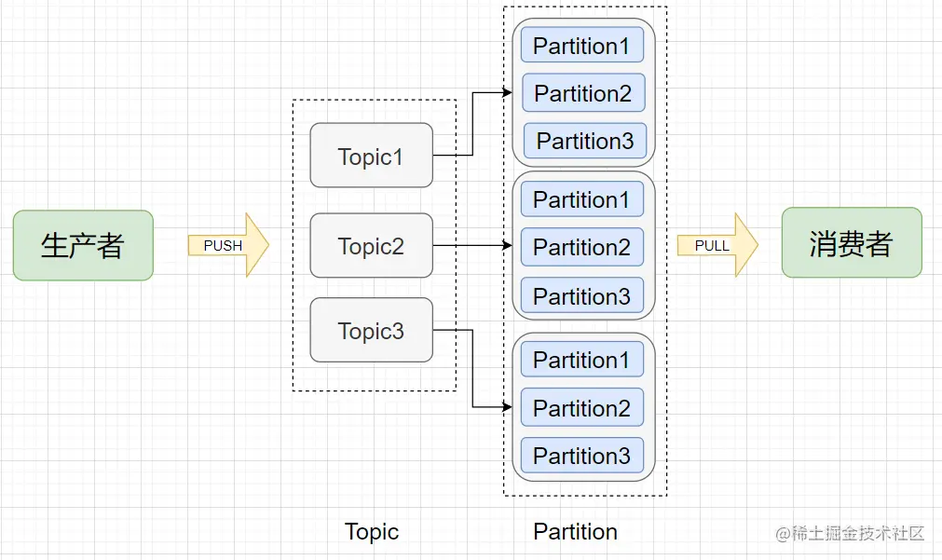The image size is (942, 560).
Task: Click the arrowhead from Topic2 to partitions
Action: pyautogui.click(x=507, y=246)
